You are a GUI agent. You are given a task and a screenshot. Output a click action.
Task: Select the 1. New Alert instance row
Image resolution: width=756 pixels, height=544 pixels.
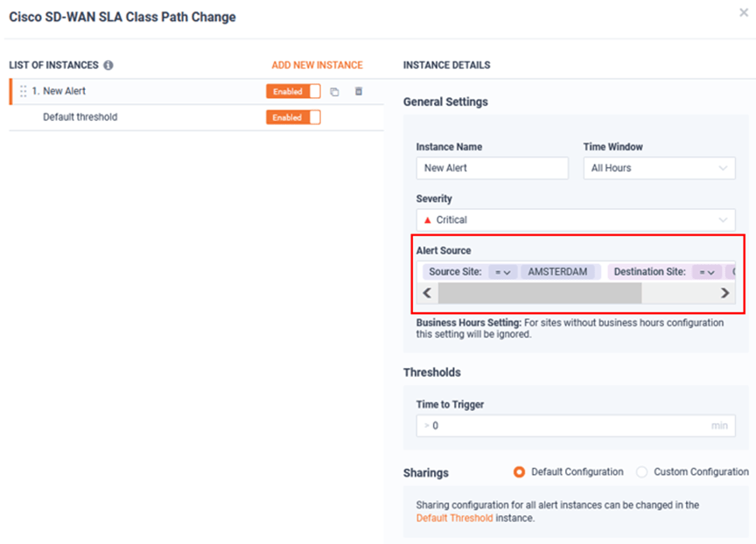point(197,92)
